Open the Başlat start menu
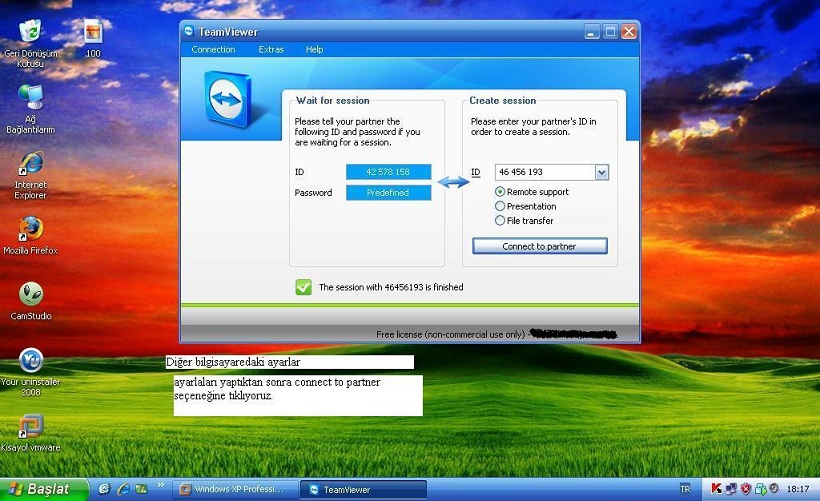This screenshot has width=820, height=501. click(44, 489)
